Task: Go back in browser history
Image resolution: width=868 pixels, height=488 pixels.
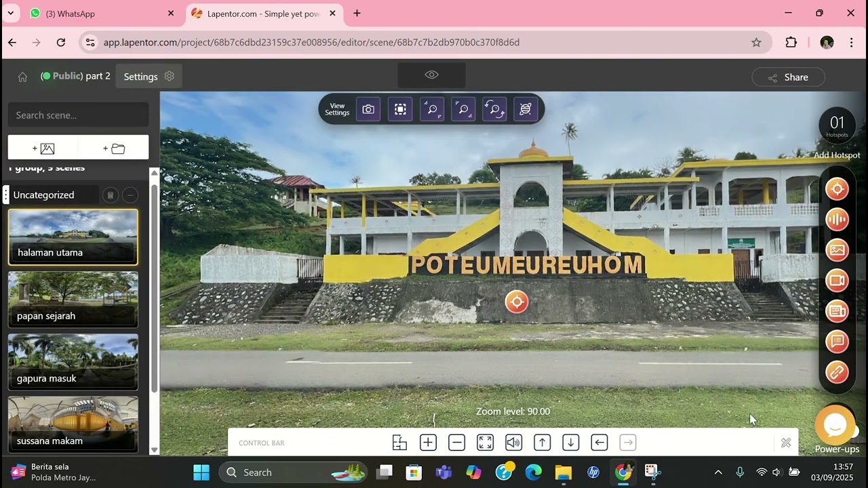Action: click(12, 42)
